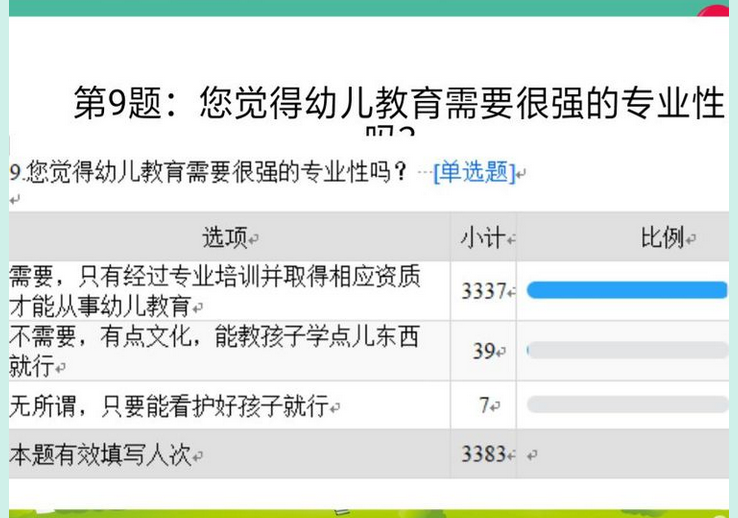
Task: Click the [单选题] link
Action: coord(474,172)
